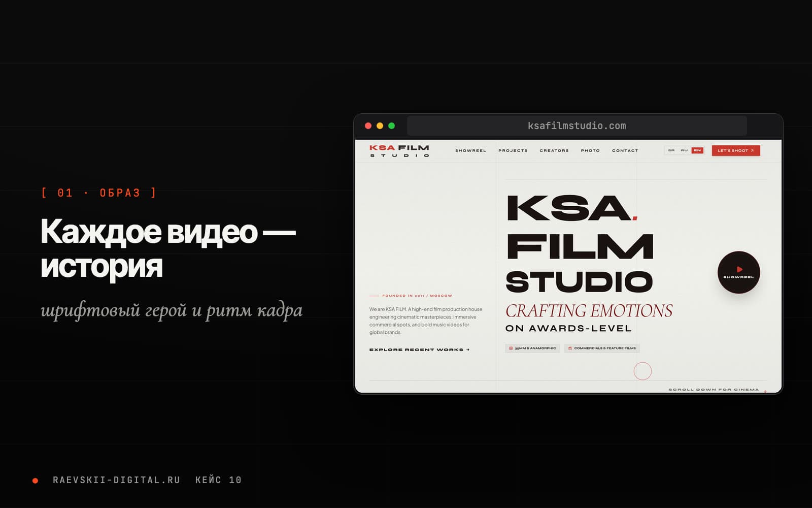812x508 pixels.
Task: Click the 'Каждое видео — история' slide title
Action: pos(168,248)
